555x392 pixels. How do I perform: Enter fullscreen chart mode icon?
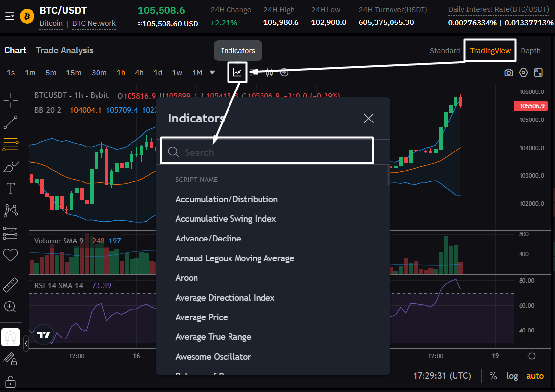(x=538, y=73)
